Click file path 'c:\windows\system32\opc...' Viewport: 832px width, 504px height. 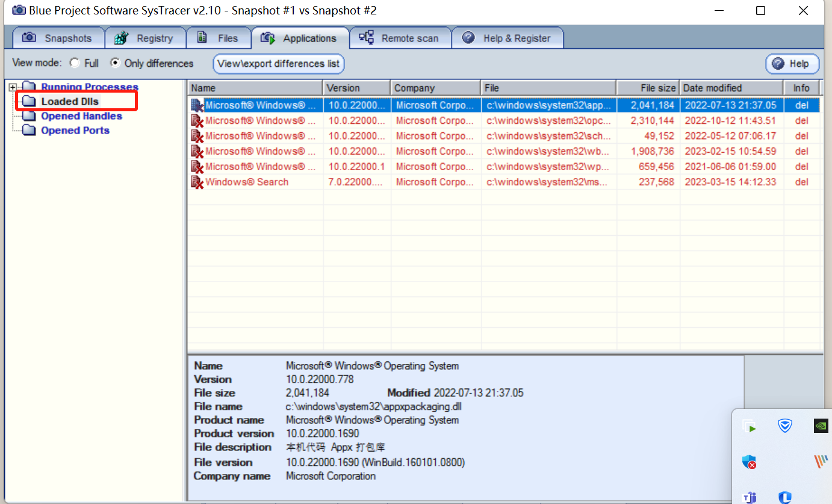coord(549,121)
